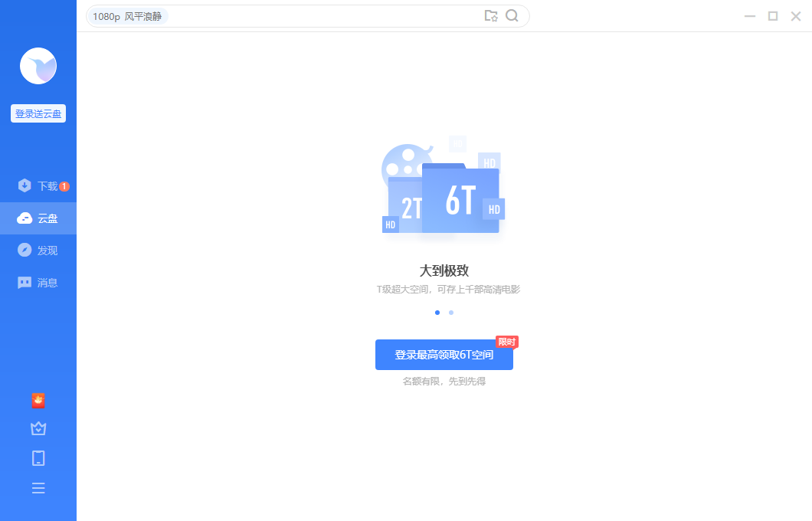Viewport: 812px width, 521px height.
Task: Open the flame hot-activity promotion icon
Action: [x=38, y=400]
